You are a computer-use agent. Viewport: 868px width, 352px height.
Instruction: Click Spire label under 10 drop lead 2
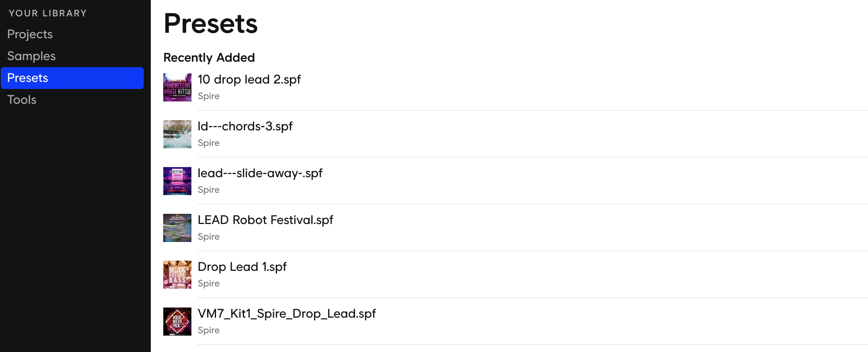click(x=209, y=96)
